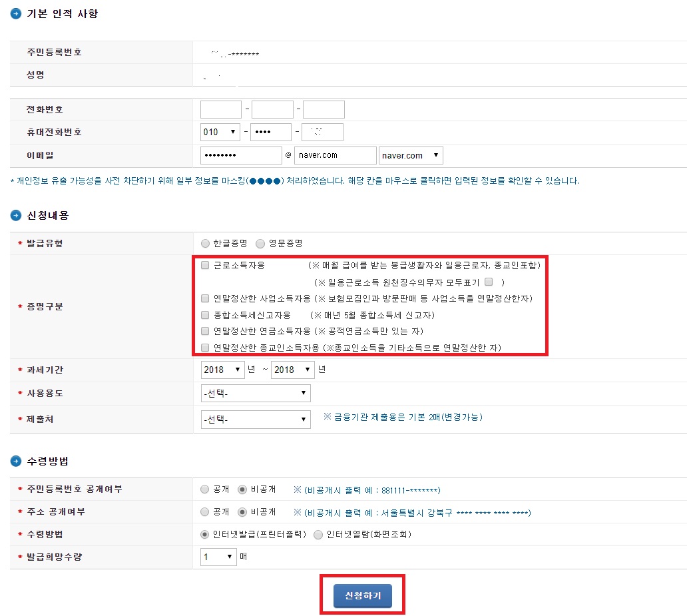Screen dimensions: 687x616
Task: Click the blue arrow icon beside 기본 인적 사항
Action: pos(16,14)
